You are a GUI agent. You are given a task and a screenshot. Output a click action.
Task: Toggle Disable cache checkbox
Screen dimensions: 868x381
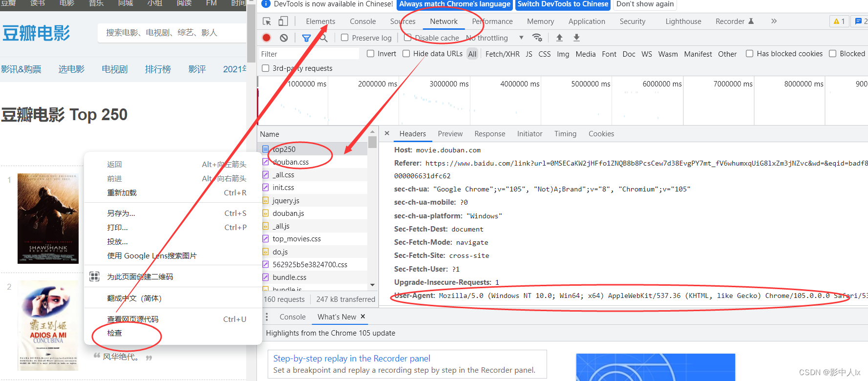408,38
